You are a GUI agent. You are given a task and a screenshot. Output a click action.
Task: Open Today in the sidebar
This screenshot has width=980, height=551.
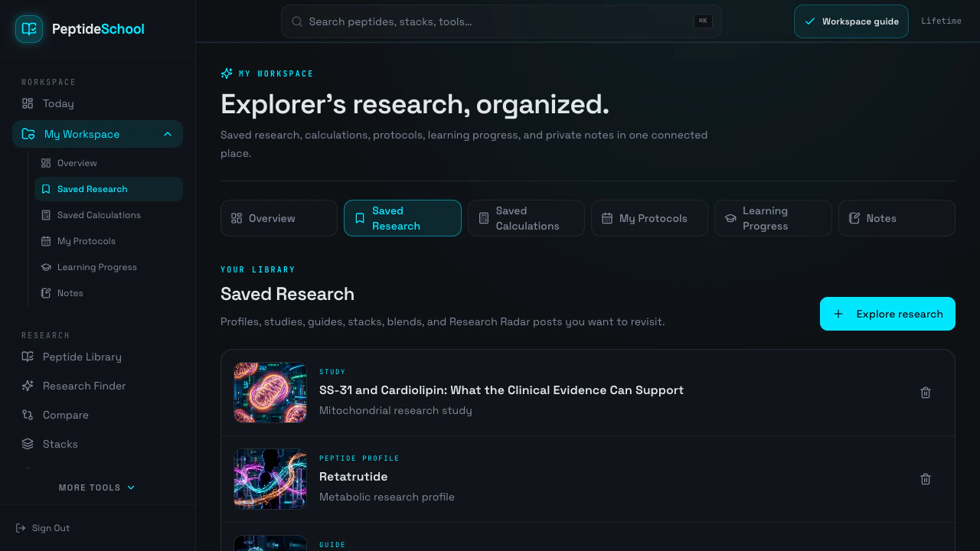tap(97, 103)
